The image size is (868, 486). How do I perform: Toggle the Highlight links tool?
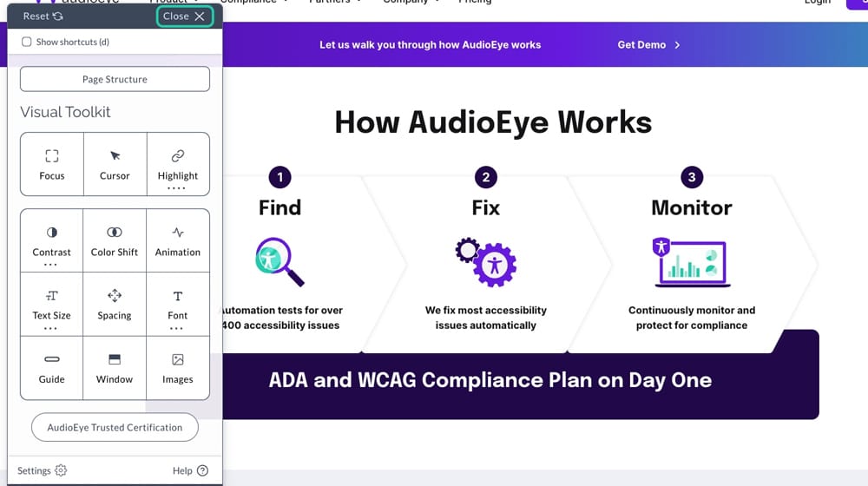(178, 164)
